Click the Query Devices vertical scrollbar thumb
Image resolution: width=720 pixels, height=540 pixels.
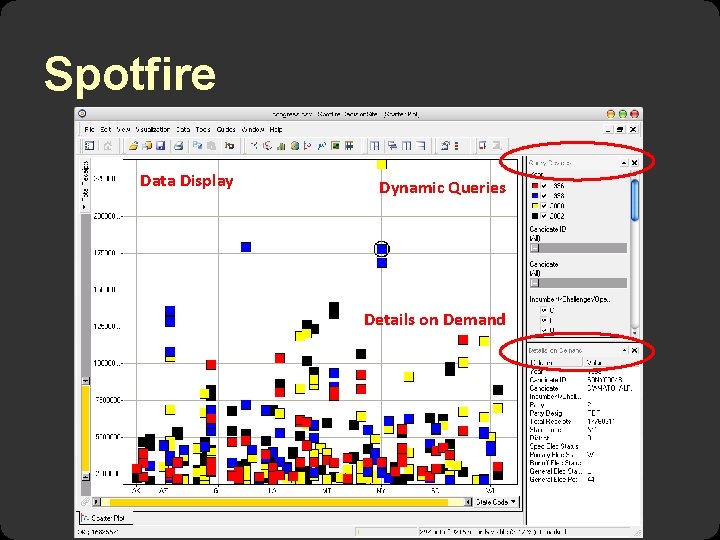(635, 200)
